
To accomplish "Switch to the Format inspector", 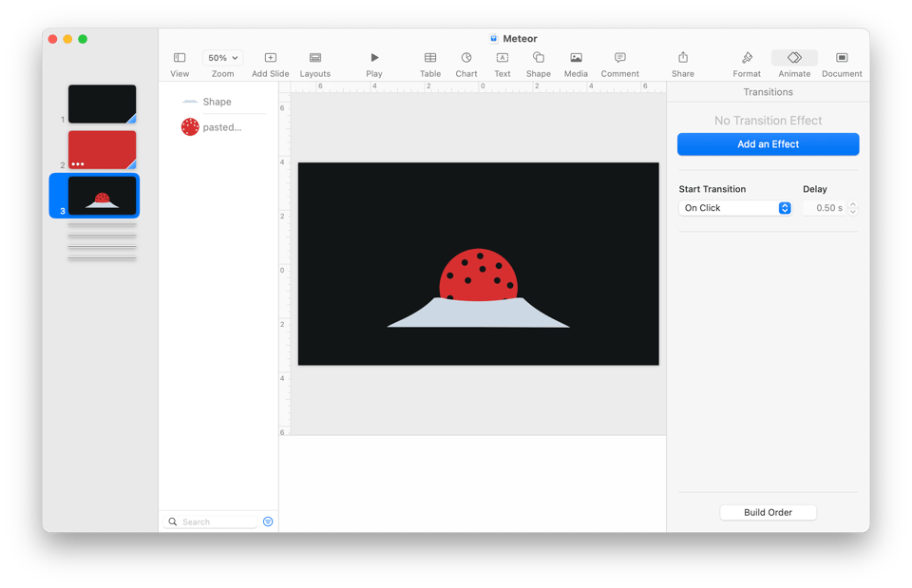I will [x=747, y=59].
